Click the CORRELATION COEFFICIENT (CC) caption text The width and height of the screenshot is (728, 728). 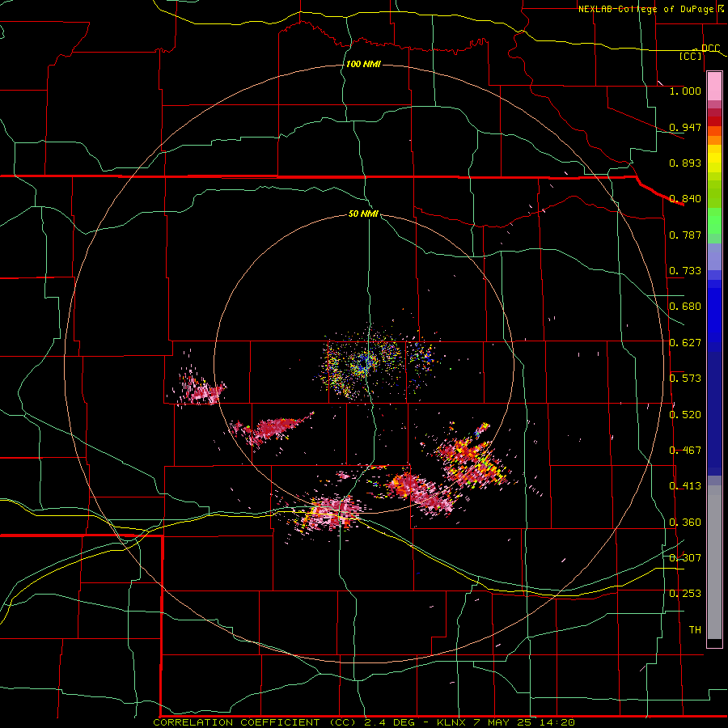point(255,722)
